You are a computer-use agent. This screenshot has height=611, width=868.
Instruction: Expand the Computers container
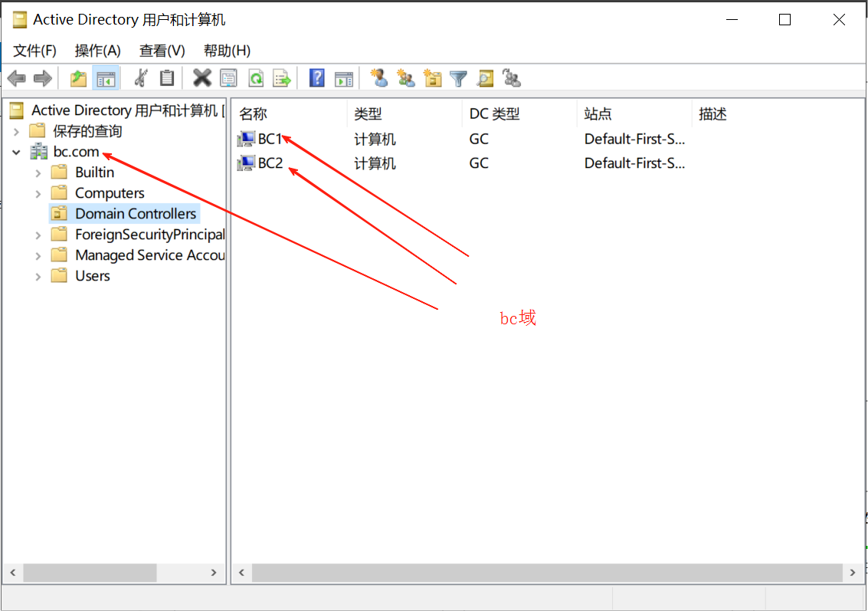point(38,194)
